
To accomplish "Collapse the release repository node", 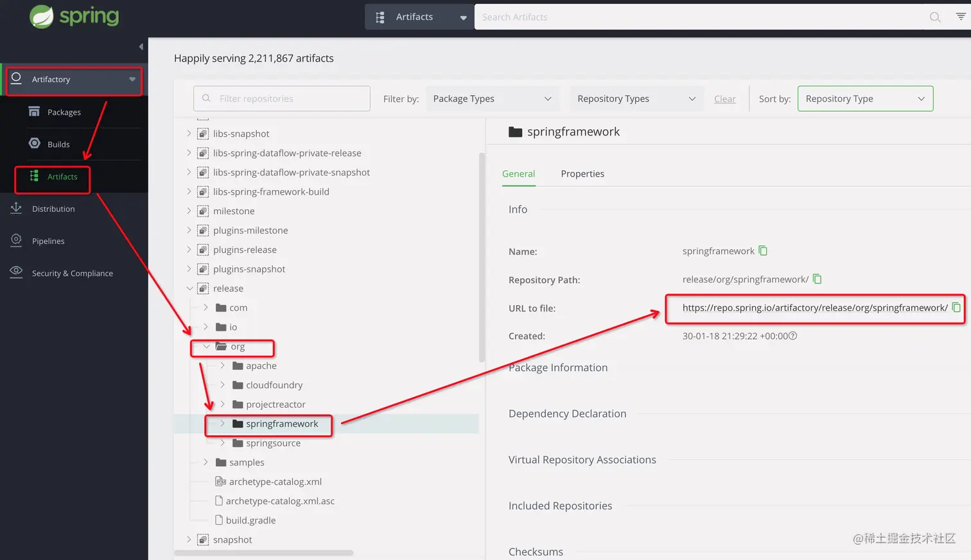I will pos(189,288).
